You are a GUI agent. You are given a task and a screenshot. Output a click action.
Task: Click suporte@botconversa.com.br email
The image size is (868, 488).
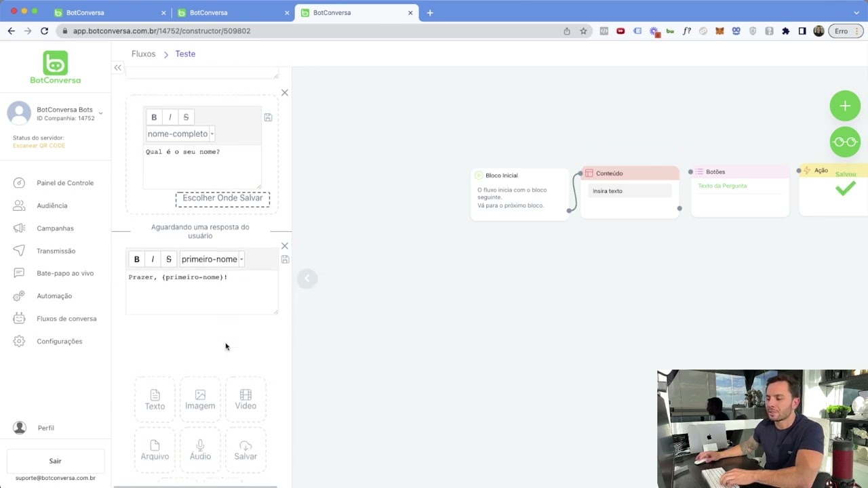point(56,478)
